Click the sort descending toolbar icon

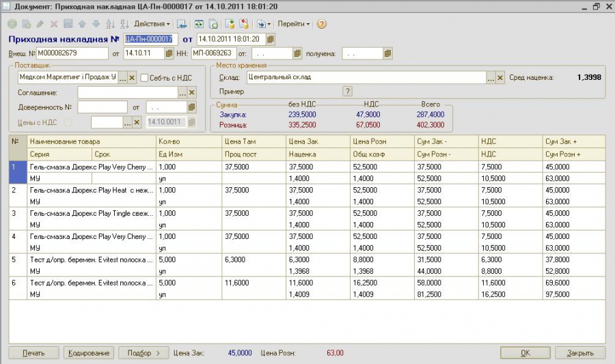(124, 24)
